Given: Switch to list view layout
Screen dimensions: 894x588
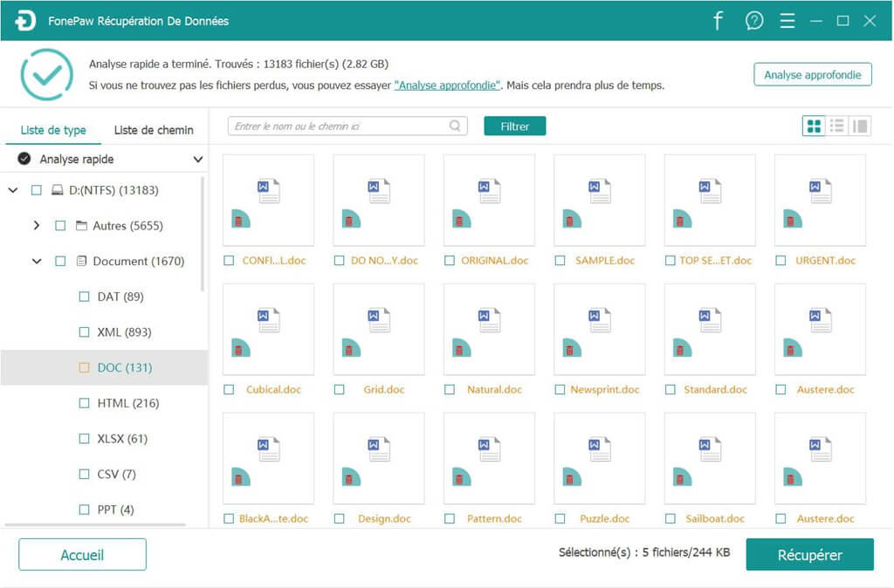Looking at the screenshot, I should [x=836, y=126].
